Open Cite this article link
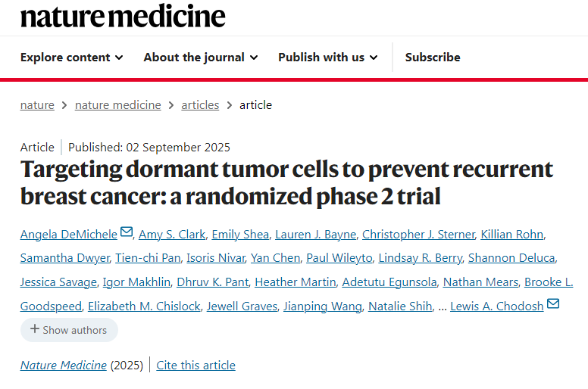Image resolution: width=588 pixels, height=389 pixels. point(195,365)
